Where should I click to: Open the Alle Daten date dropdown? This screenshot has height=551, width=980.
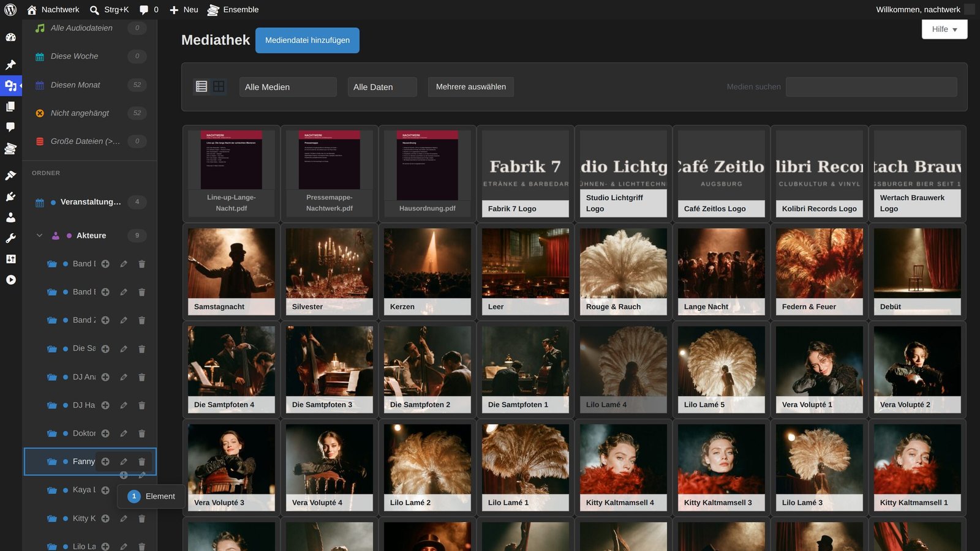pyautogui.click(x=382, y=87)
